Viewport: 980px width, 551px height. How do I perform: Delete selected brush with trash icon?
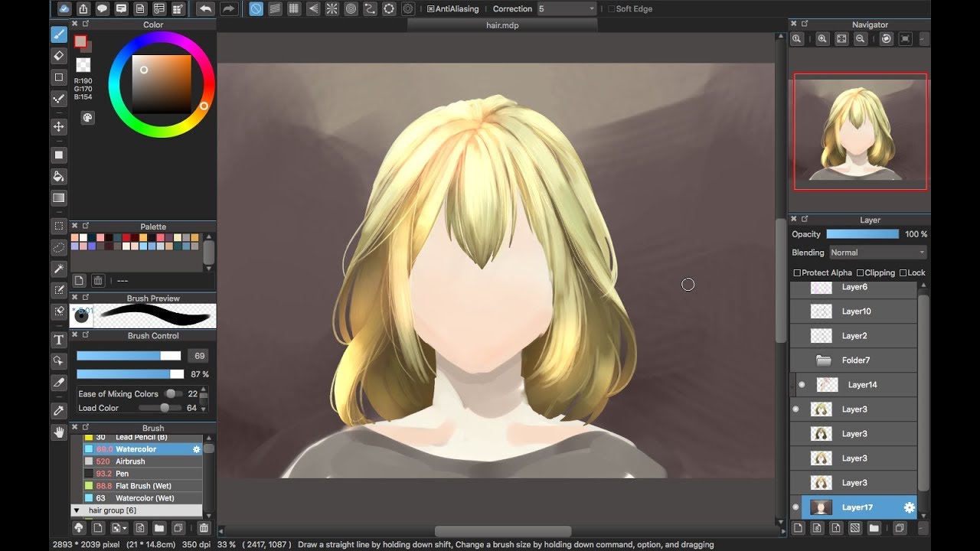pos(204,528)
